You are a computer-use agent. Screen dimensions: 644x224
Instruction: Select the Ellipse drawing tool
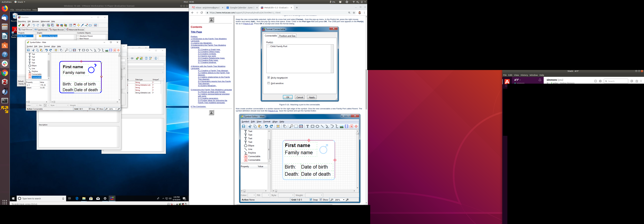[x=88, y=50]
